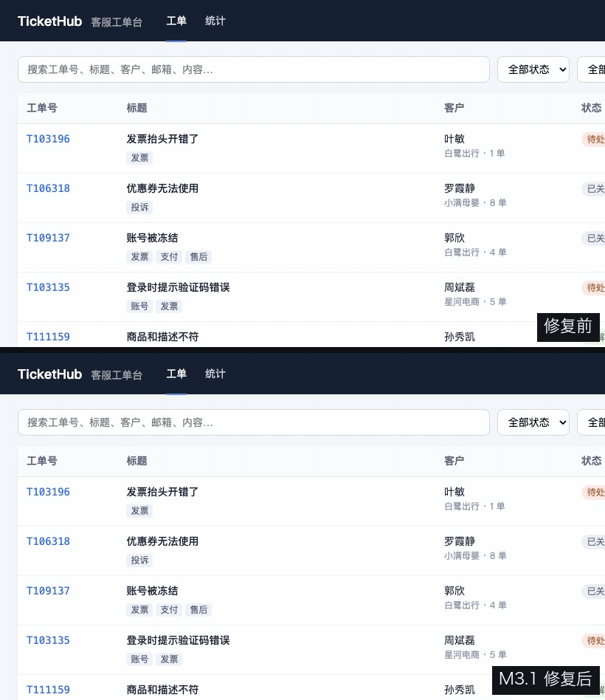Click the 标题 column header in 修复前 panel
Image resolution: width=605 pixels, height=700 pixels.
136,108
